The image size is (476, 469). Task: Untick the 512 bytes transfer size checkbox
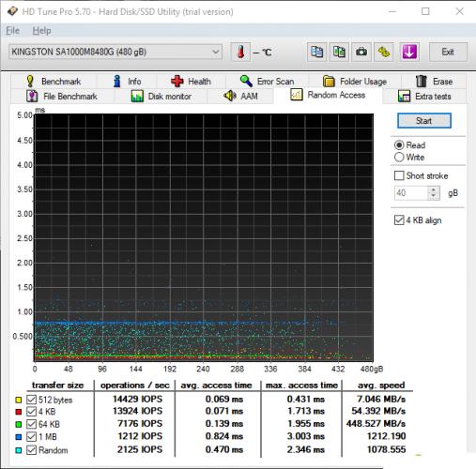[31, 400]
